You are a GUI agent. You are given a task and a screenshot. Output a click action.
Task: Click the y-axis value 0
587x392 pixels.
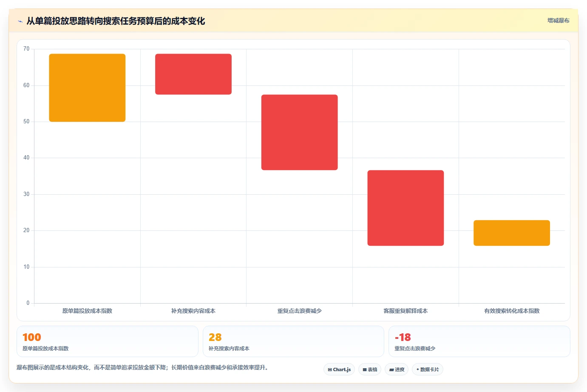tap(28, 303)
